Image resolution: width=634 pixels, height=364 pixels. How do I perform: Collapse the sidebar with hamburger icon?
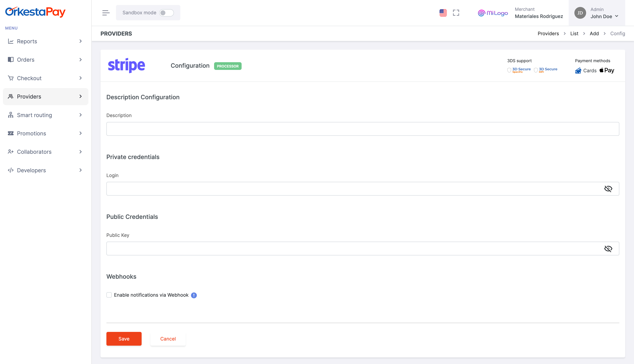tap(106, 13)
